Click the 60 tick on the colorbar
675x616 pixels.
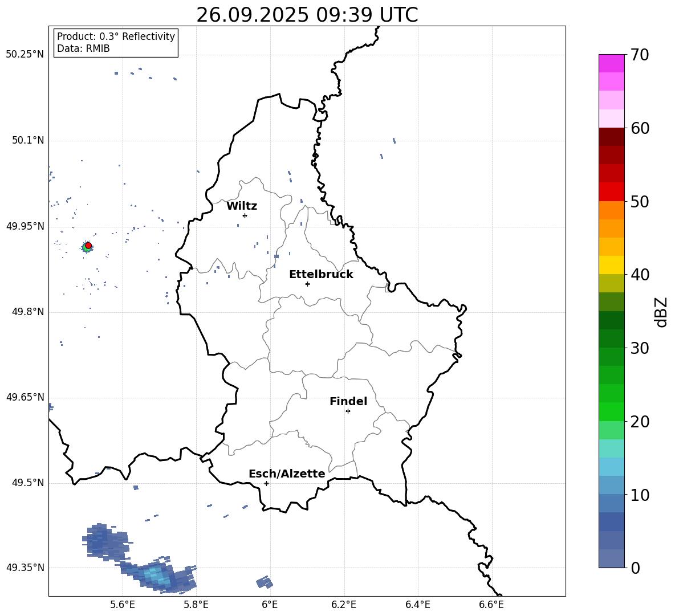point(640,128)
